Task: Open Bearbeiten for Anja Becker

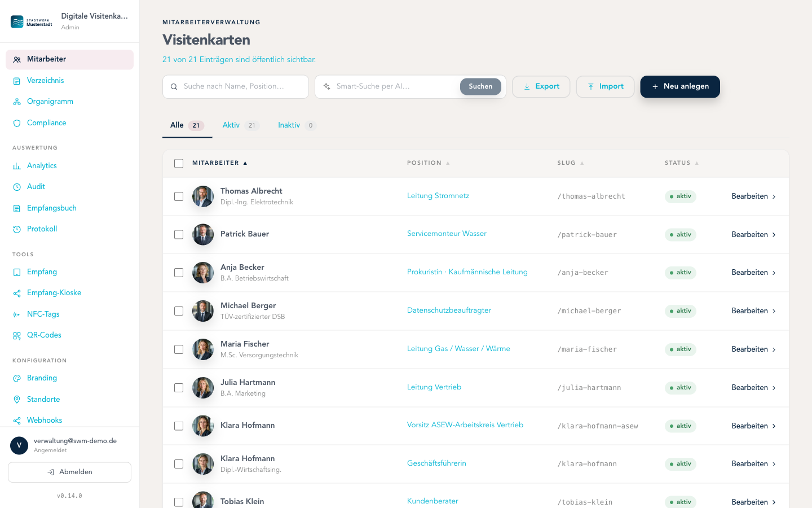Action: [753, 273]
